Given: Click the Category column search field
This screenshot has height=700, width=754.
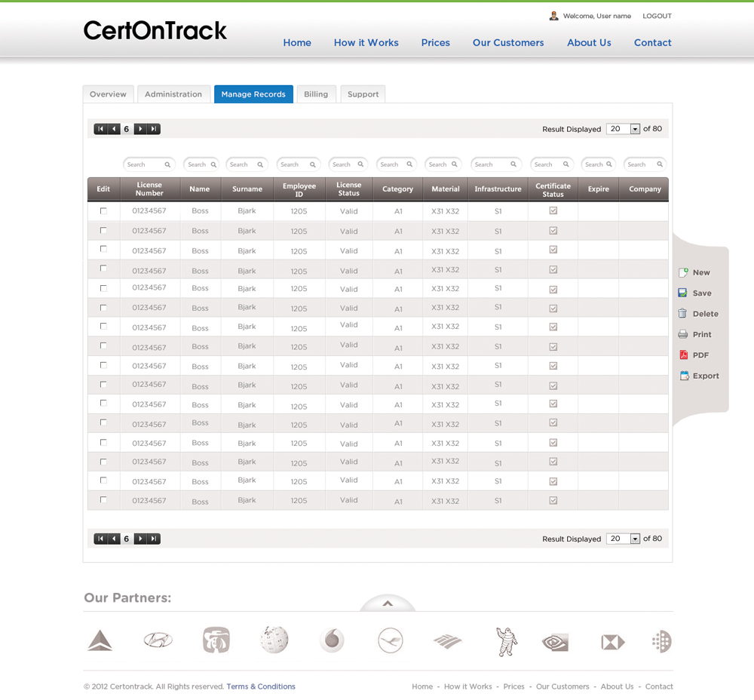Looking at the screenshot, I should 397,164.
